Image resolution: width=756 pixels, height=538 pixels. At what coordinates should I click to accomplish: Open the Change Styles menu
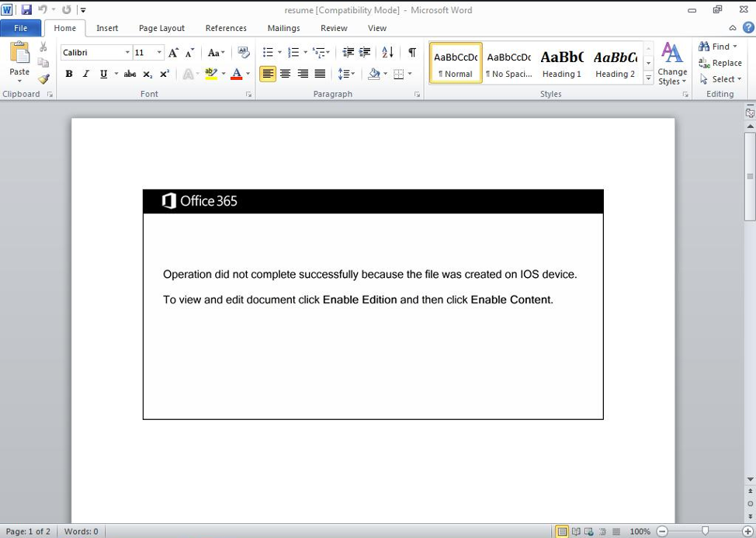(x=672, y=64)
